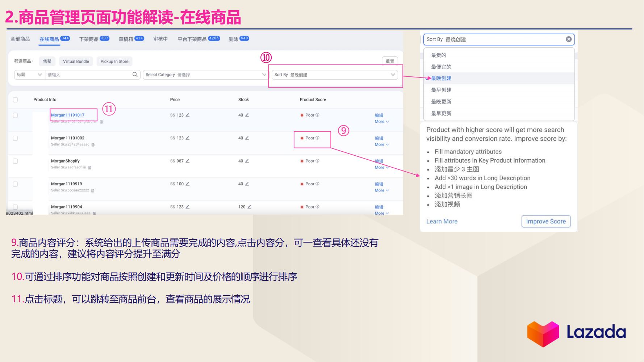The width and height of the screenshot is (644, 362).
Task: Click the pencil icon to edit MorganShopify's price
Action: click(x=188, y=161)
